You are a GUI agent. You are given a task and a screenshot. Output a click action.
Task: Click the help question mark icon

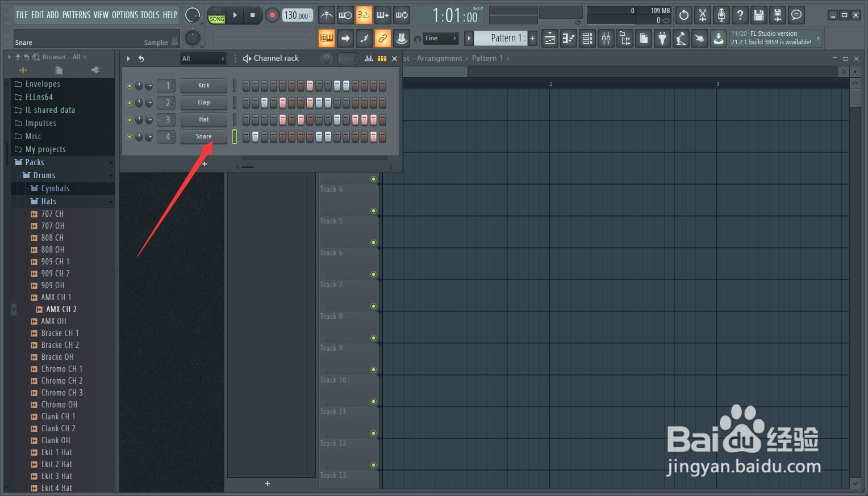[740, 15]
